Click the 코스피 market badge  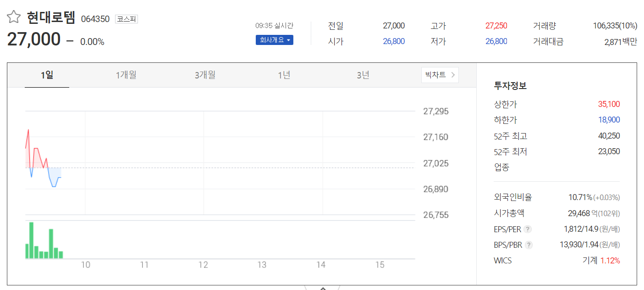(127, 19)
